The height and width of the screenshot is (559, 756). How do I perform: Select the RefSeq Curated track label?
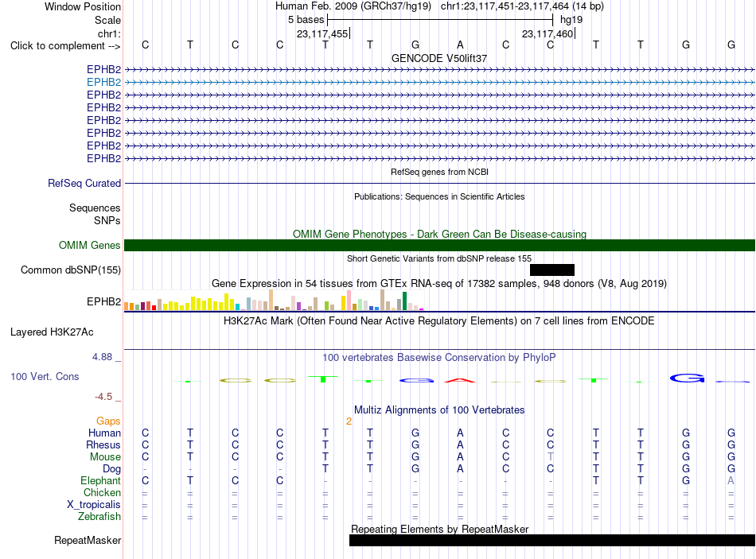click(84, 183)
